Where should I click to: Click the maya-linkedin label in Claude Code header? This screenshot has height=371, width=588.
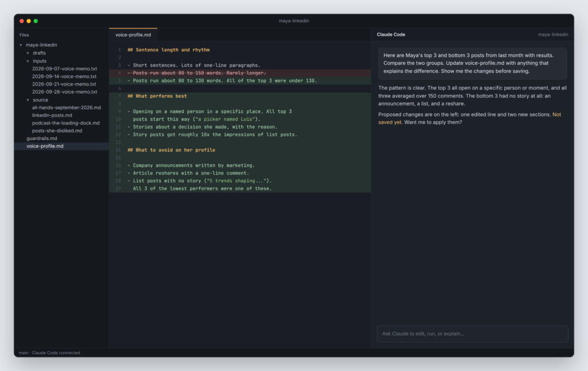tap(553, 34)
